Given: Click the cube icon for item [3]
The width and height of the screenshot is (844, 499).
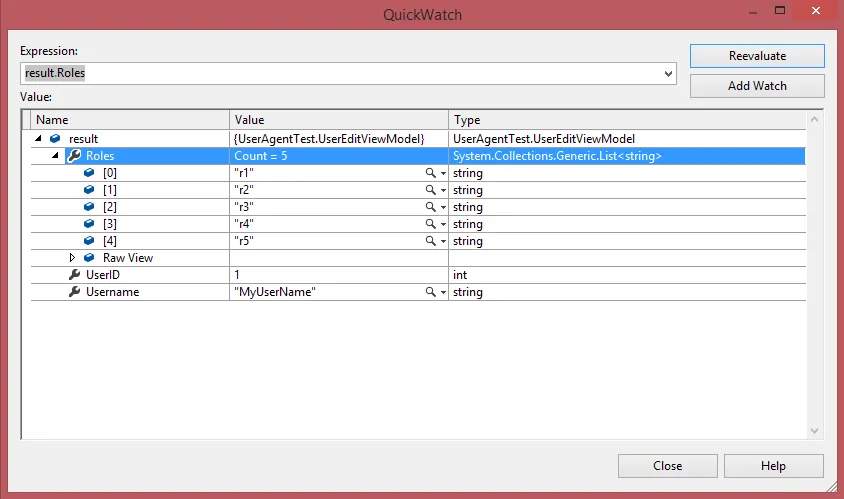Looking at the screenshot, I should (89, 223).
